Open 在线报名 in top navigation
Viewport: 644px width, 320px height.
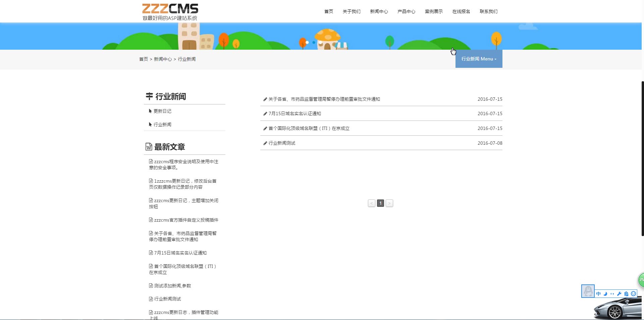tap(461, 11)
